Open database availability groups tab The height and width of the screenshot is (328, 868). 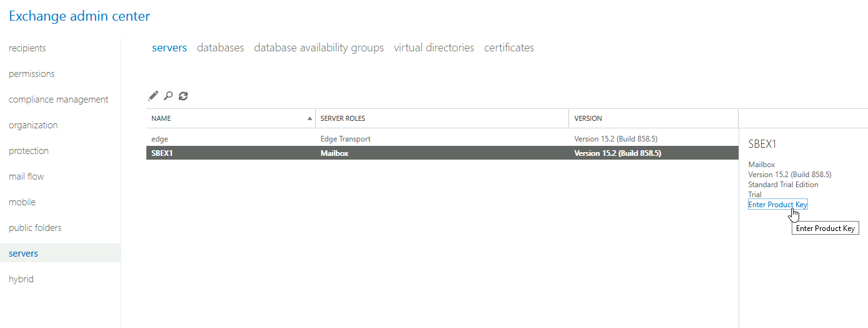tap(319, 48)
